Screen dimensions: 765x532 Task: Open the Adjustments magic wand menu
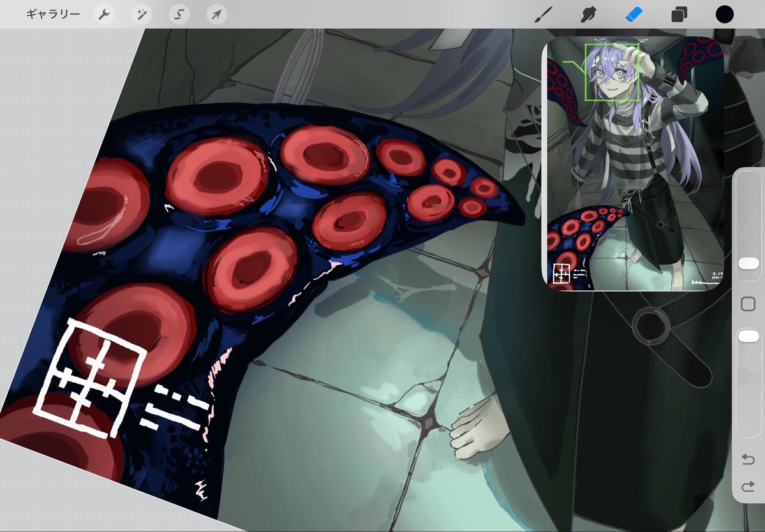tap(142, 15)
